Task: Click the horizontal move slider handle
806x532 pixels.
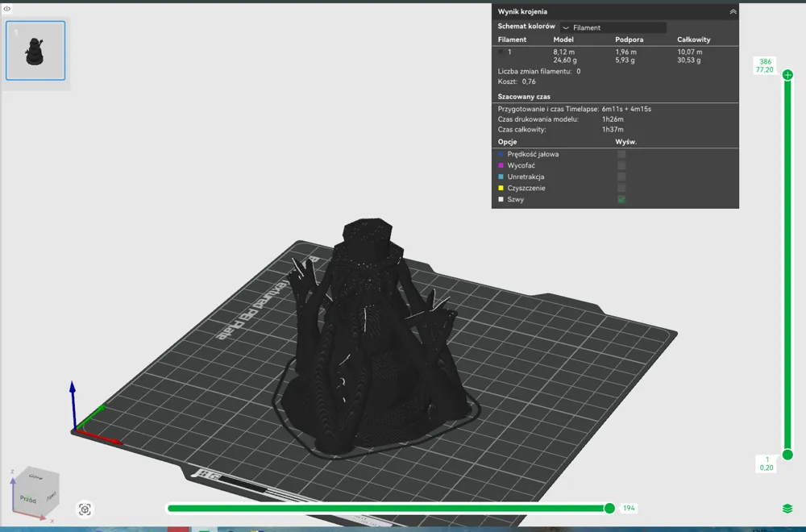Action: [x=609, y=509]
